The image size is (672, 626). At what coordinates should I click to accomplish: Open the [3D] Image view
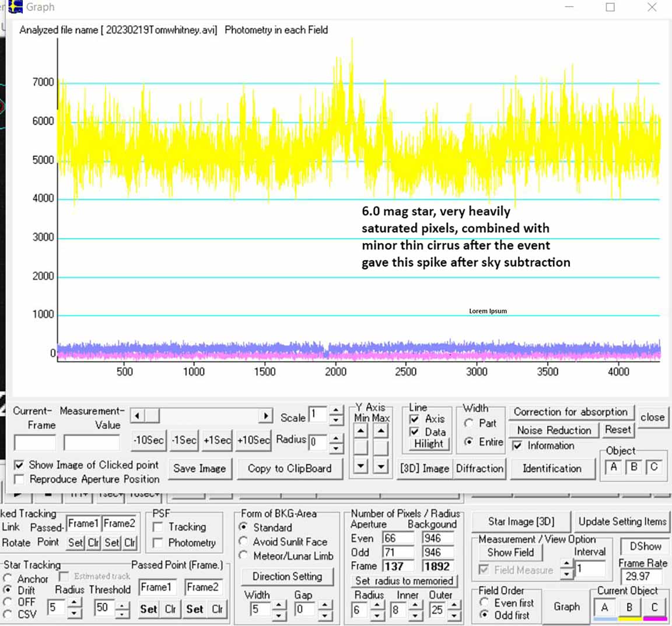(424, 468)
